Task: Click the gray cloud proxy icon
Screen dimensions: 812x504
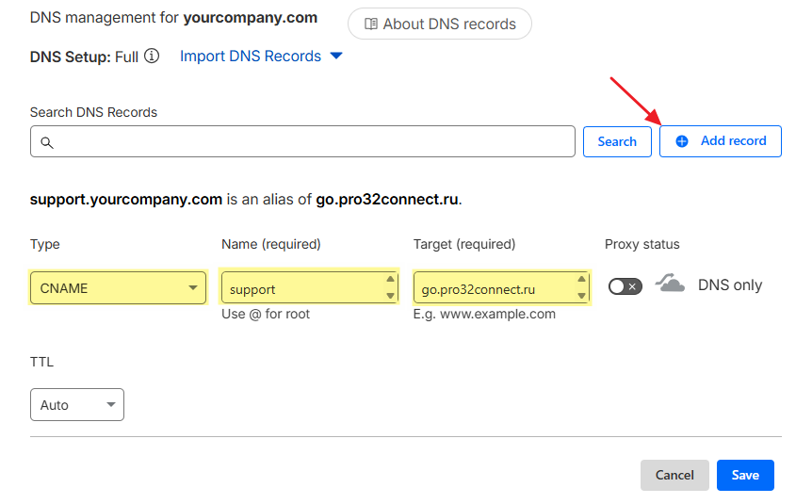Action: (x=671, y=285)
